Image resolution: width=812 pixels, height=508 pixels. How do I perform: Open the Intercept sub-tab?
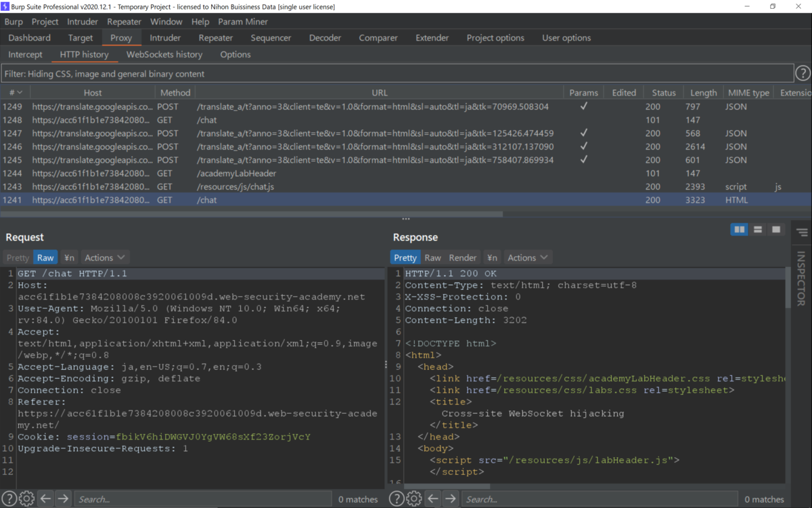pos(25,54)
